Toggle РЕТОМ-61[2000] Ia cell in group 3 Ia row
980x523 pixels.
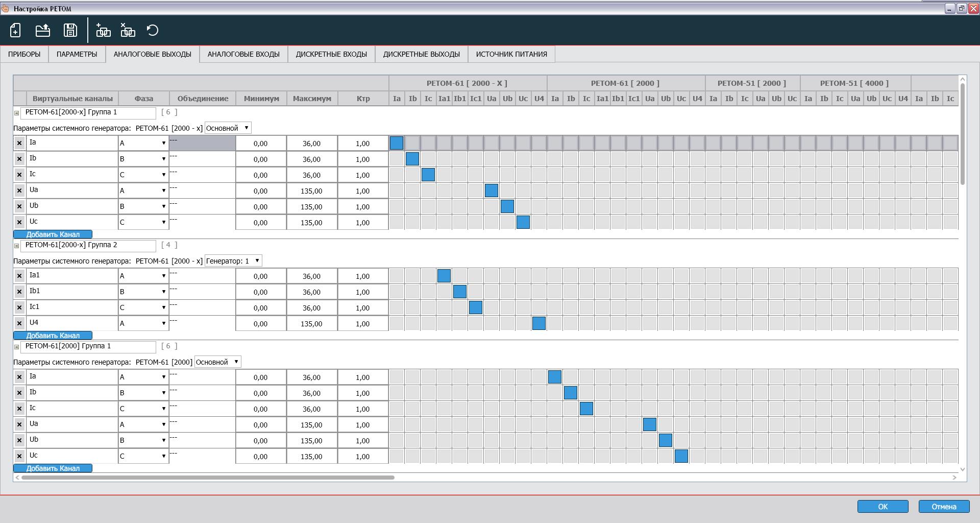(555, 377)
